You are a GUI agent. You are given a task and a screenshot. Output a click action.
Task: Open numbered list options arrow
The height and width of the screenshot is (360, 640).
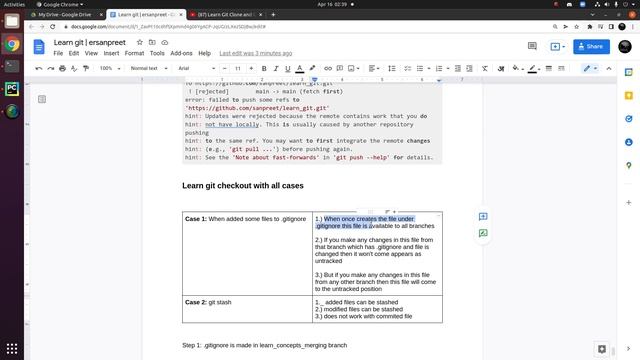tap(448, 69)
